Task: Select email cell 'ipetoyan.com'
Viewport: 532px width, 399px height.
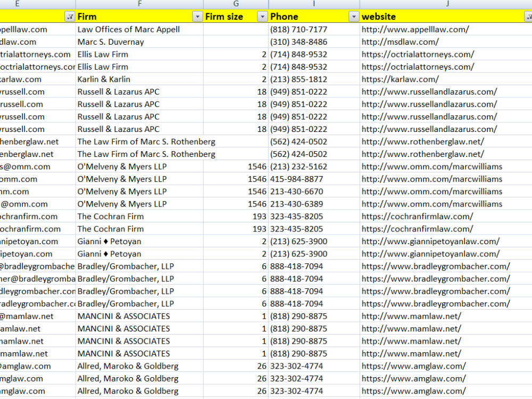Action: [38, 254]
